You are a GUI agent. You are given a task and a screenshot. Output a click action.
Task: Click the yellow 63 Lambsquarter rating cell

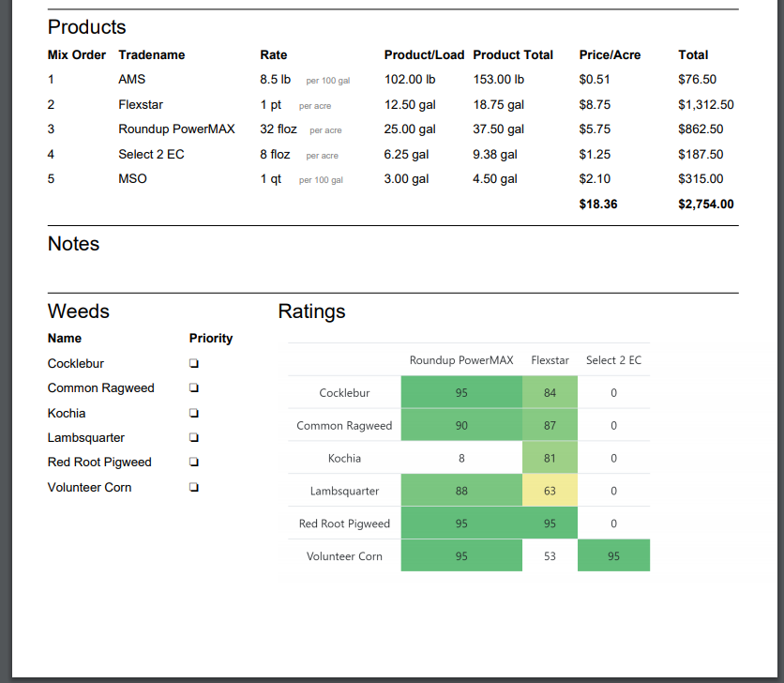point(550,490)
